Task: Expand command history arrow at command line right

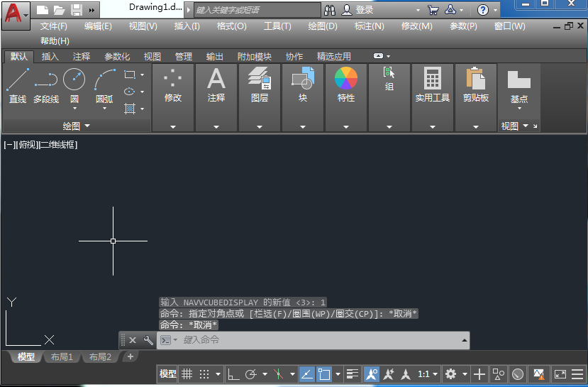Action: (465, 340)
